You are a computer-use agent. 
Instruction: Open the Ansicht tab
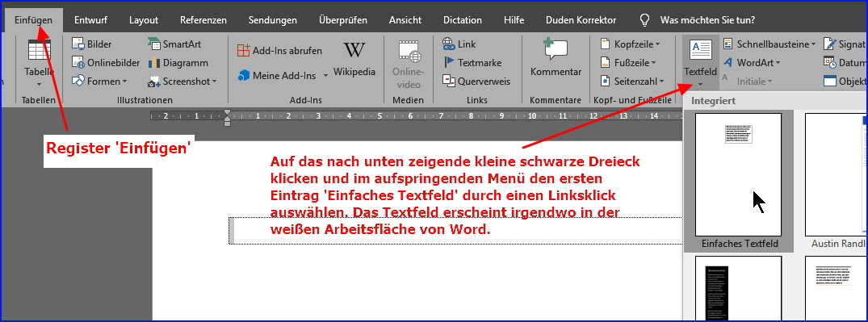click(405, 20)
